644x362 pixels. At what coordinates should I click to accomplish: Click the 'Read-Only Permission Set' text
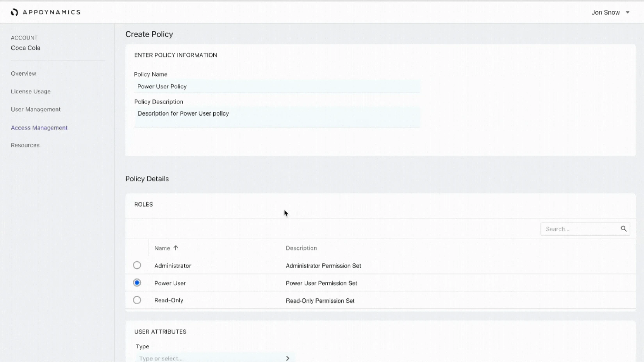point(320,301)
